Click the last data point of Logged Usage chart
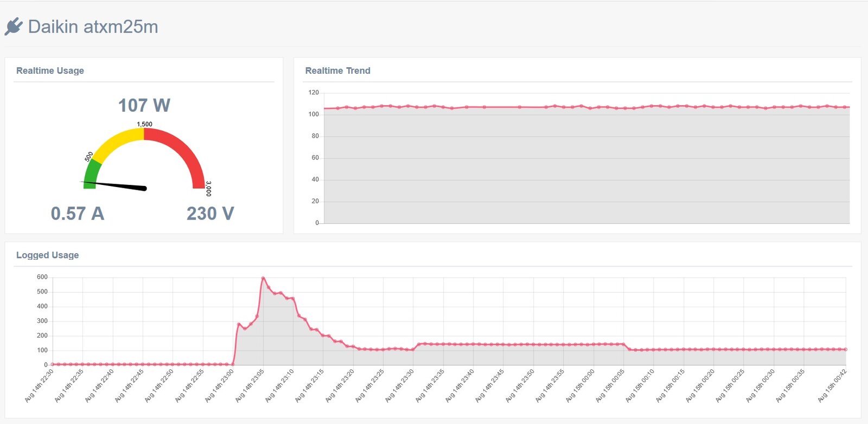 (x=845, y=350)
